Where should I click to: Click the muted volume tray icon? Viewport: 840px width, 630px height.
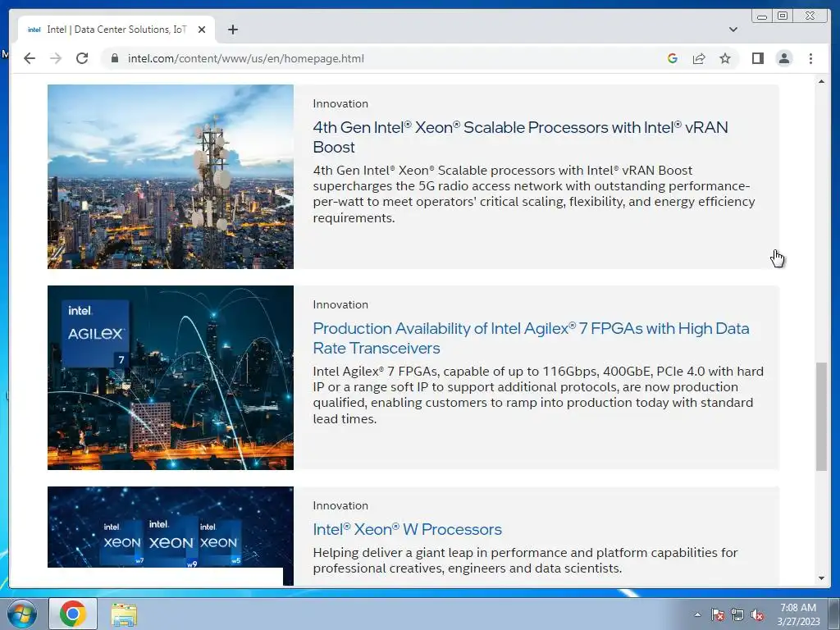click(757, 614)
